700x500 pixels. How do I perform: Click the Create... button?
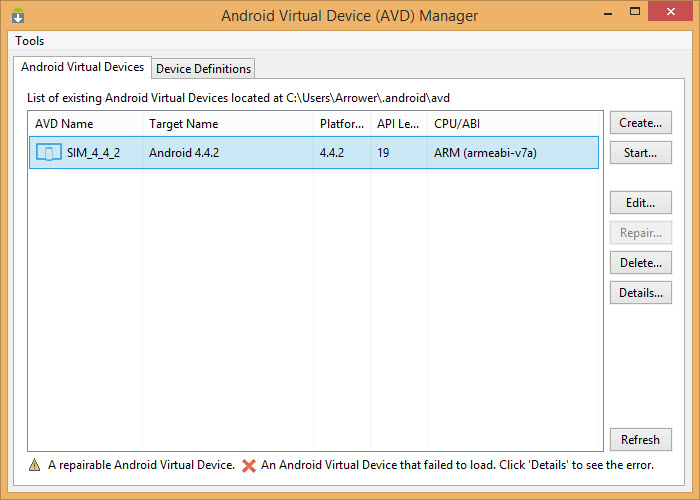[x=641, y=123]
